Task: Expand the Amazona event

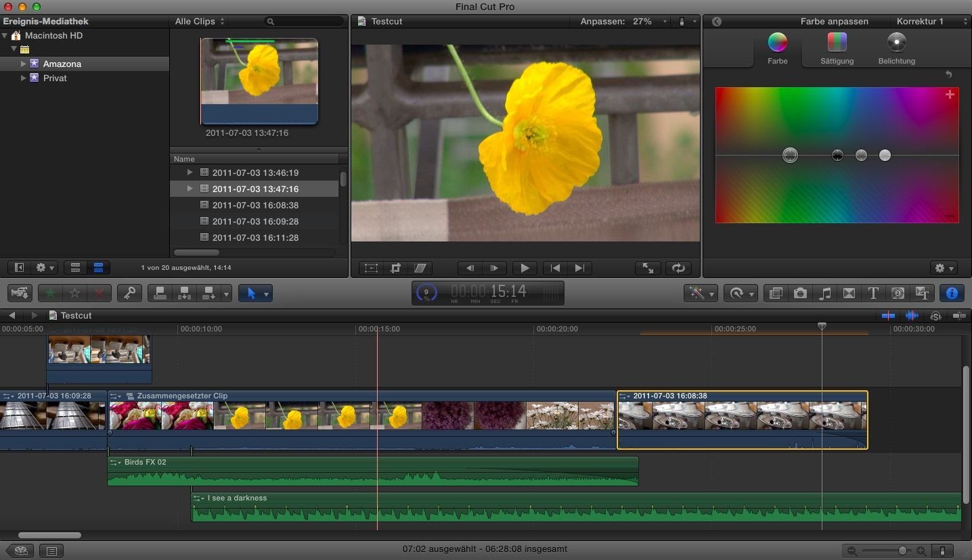Action: [x=23, y=64]
